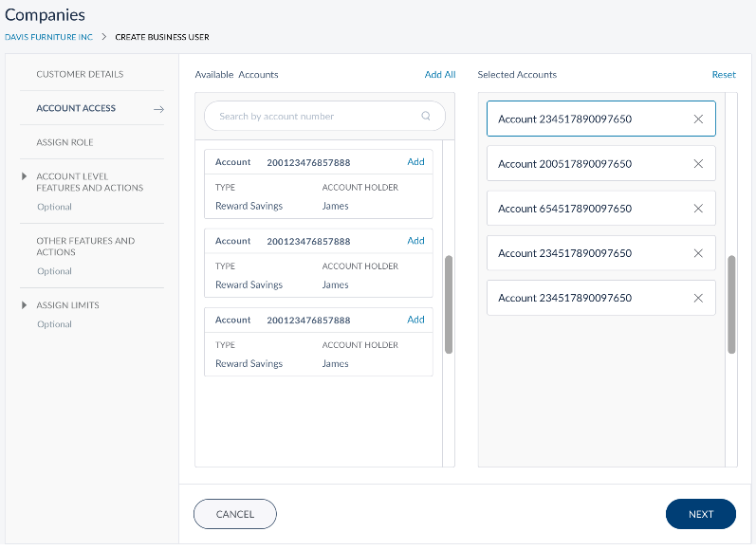The height and width of the screenshot is (550, 756).
Task: Click the arrow beside Account Access
Action: [158, 109]
